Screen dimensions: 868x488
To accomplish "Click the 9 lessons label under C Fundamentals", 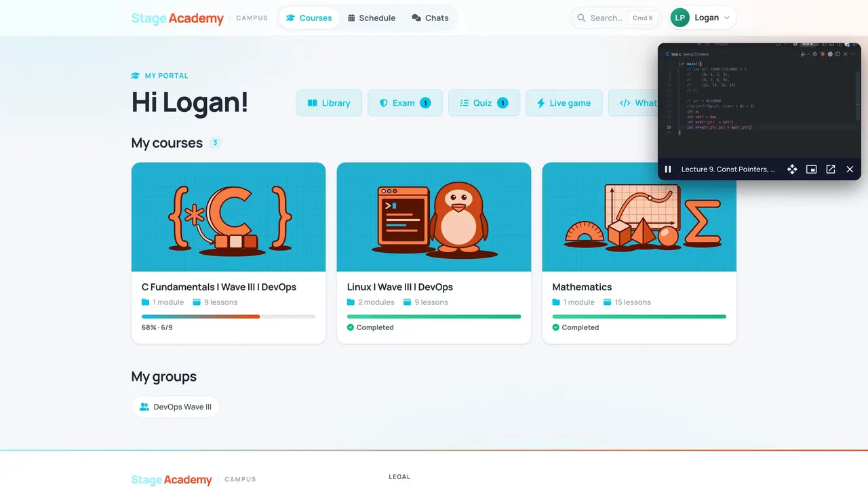I will click(x=220, y=302).
